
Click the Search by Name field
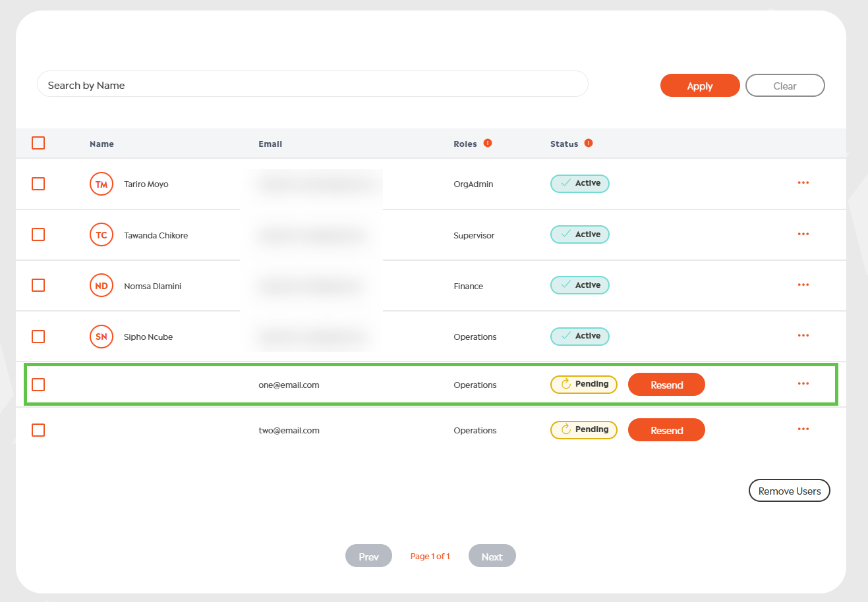pyautogui.click(x=312, y=85)
